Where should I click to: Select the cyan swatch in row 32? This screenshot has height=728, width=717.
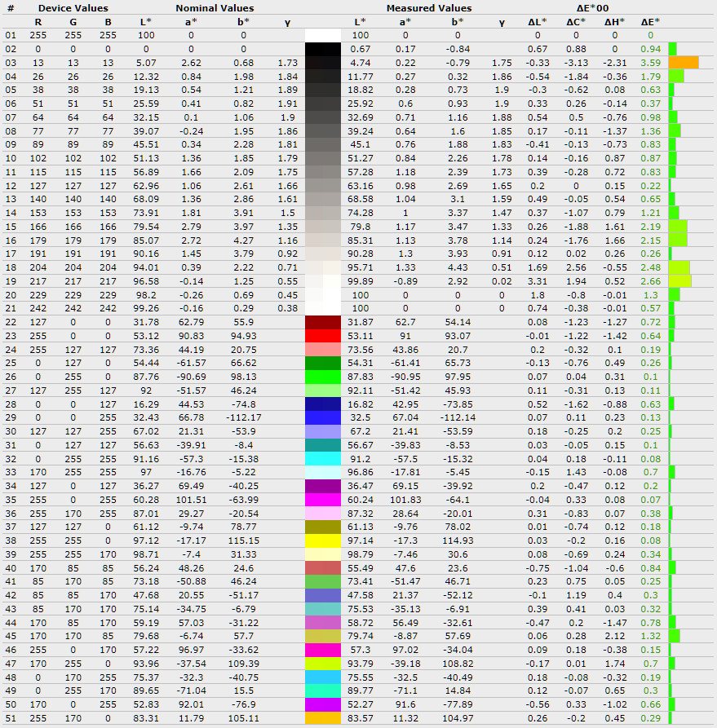(x=322, y=460)
